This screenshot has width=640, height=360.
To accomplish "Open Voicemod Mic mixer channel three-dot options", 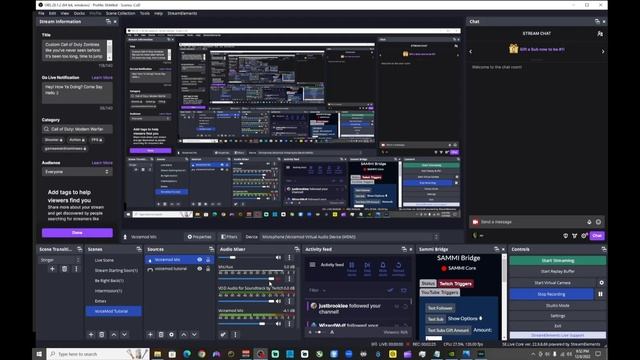I will [x=289, y=324].
